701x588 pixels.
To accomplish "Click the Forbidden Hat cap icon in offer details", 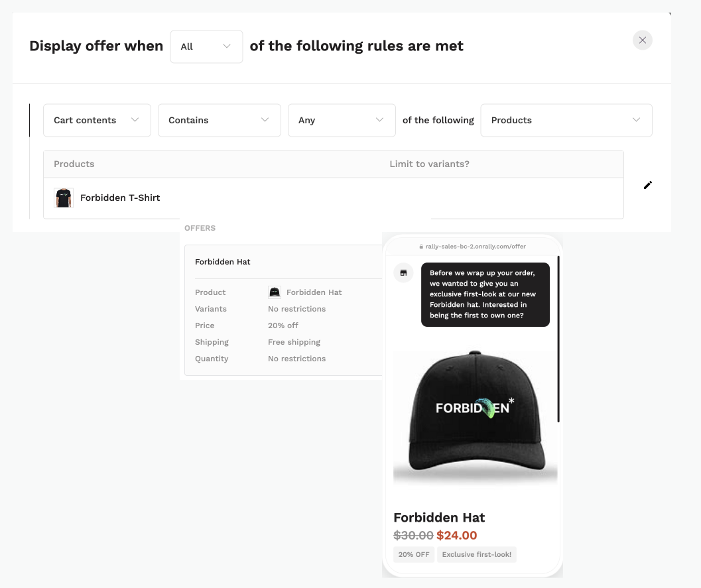I will 274,292.
